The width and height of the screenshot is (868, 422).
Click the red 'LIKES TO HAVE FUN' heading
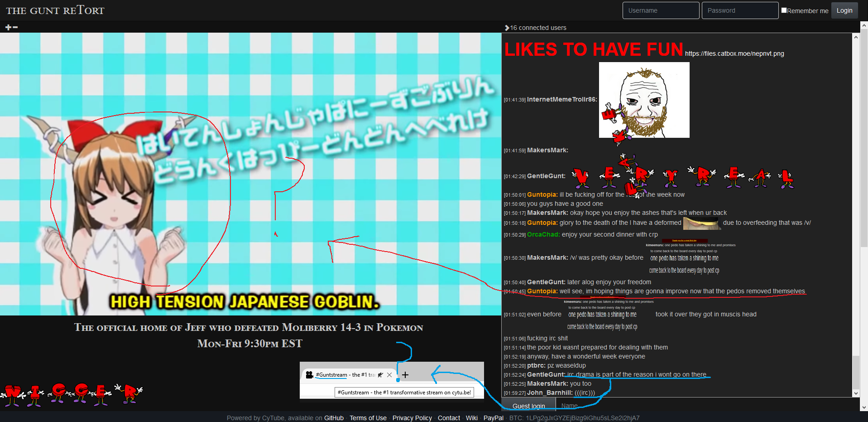tap(594, 49)
